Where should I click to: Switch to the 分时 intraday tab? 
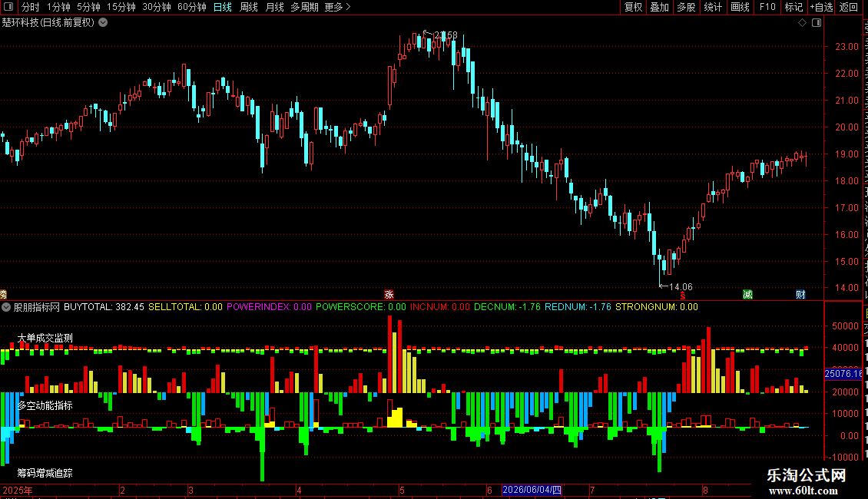31,7
